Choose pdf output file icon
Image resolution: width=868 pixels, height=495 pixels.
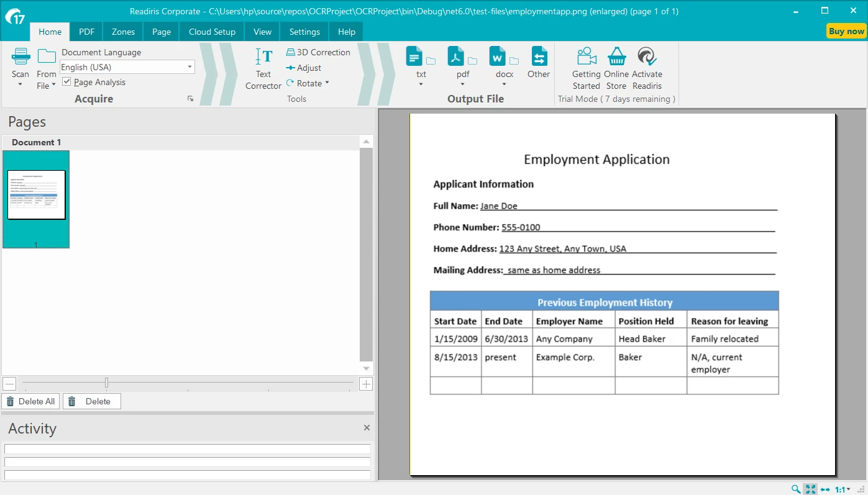click(x=456, y=57)
